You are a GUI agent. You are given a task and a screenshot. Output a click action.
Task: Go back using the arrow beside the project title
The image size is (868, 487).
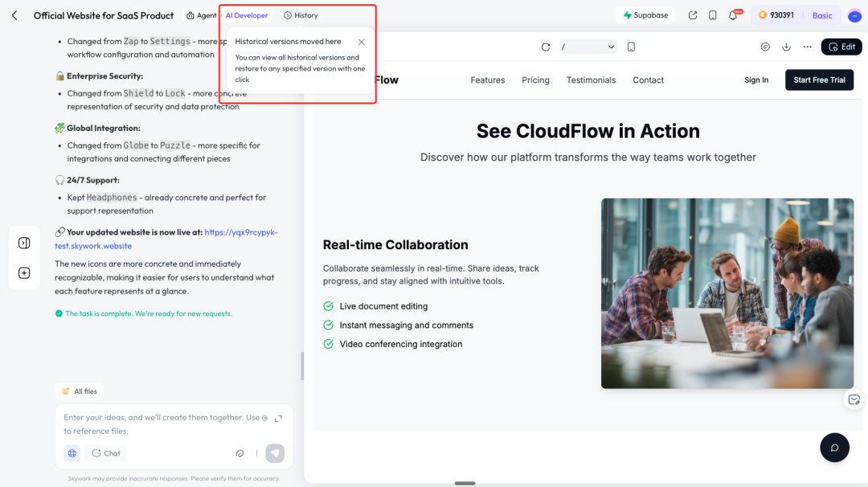15,15
